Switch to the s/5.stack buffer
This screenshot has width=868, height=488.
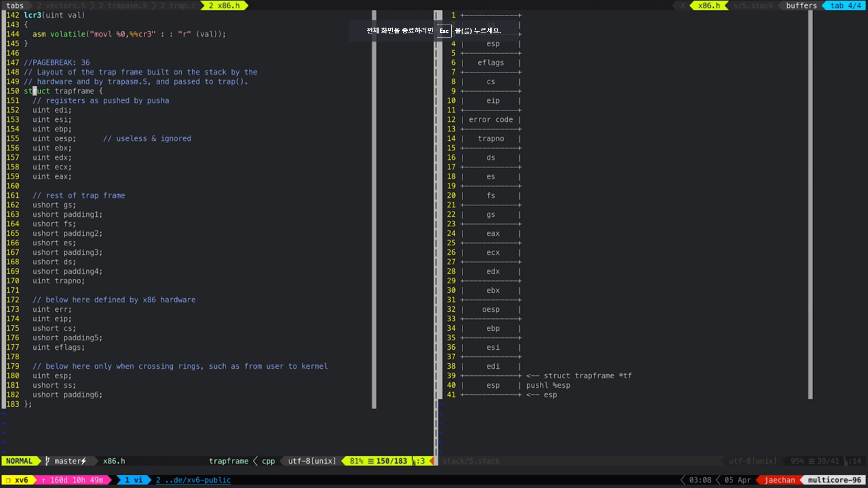click(753, 5)
